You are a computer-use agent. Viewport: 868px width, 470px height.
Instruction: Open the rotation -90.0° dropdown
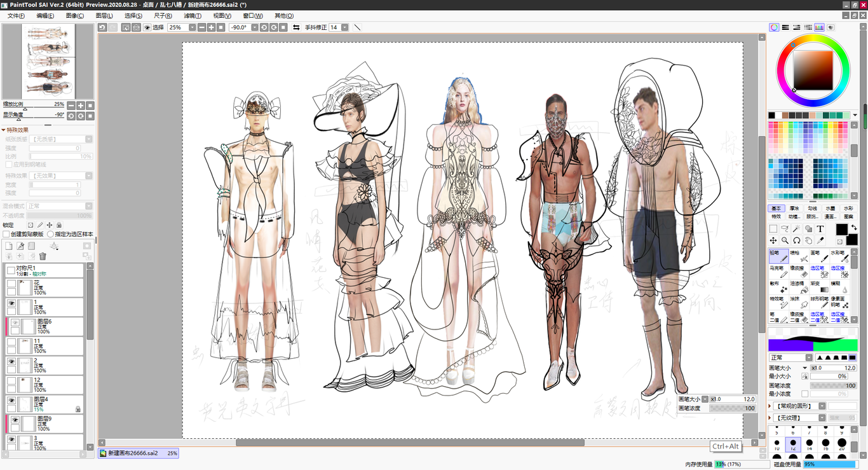255,27
